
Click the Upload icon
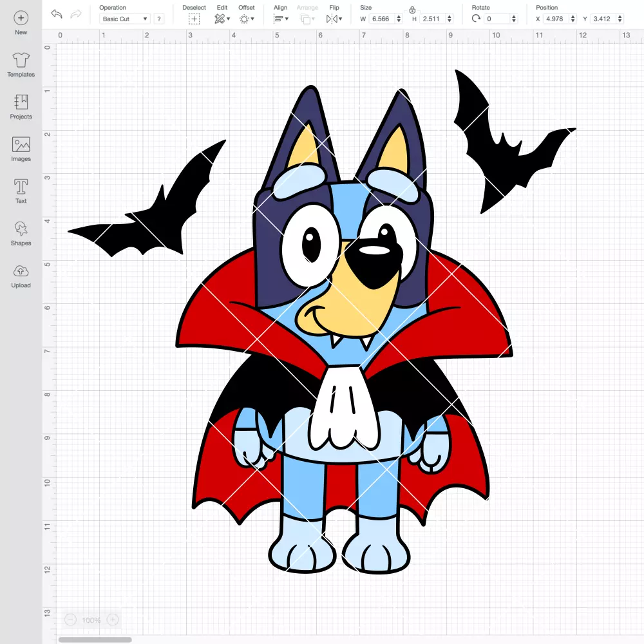coord(21,271)
